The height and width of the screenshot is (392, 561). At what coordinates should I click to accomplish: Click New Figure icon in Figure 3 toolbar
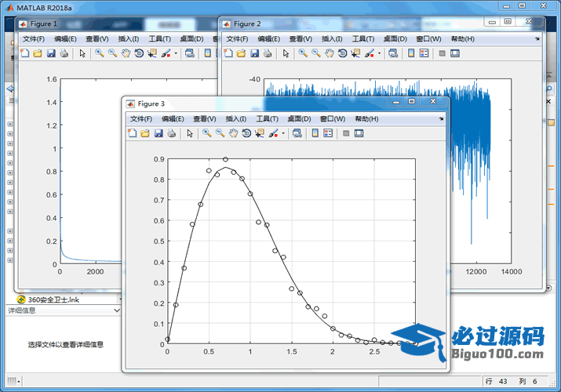pyautogui.click(x=132, y=134)
